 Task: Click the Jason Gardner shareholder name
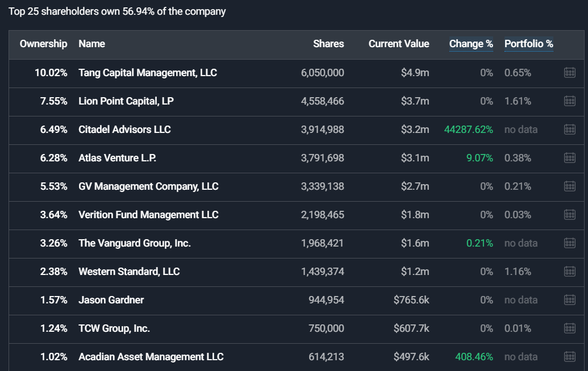coord(111,300)
